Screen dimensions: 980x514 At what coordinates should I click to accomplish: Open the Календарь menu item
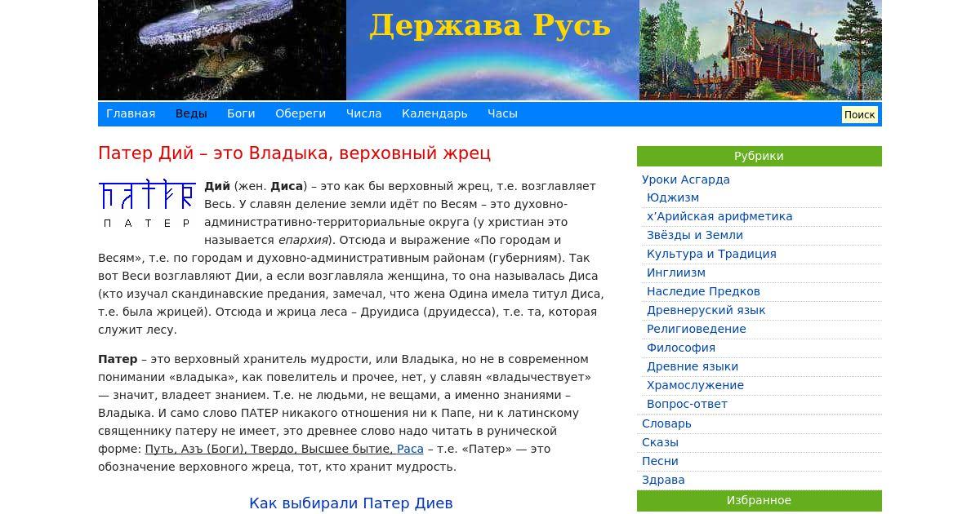(434, 113)
